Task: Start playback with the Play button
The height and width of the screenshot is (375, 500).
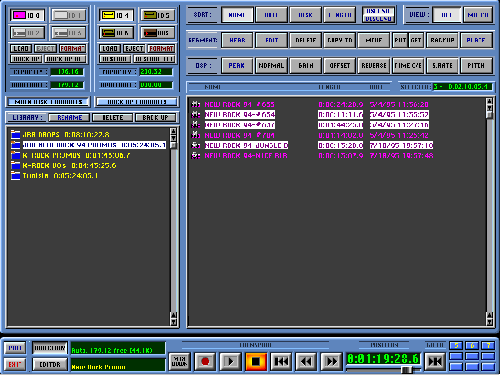Action: click(230, 361)
